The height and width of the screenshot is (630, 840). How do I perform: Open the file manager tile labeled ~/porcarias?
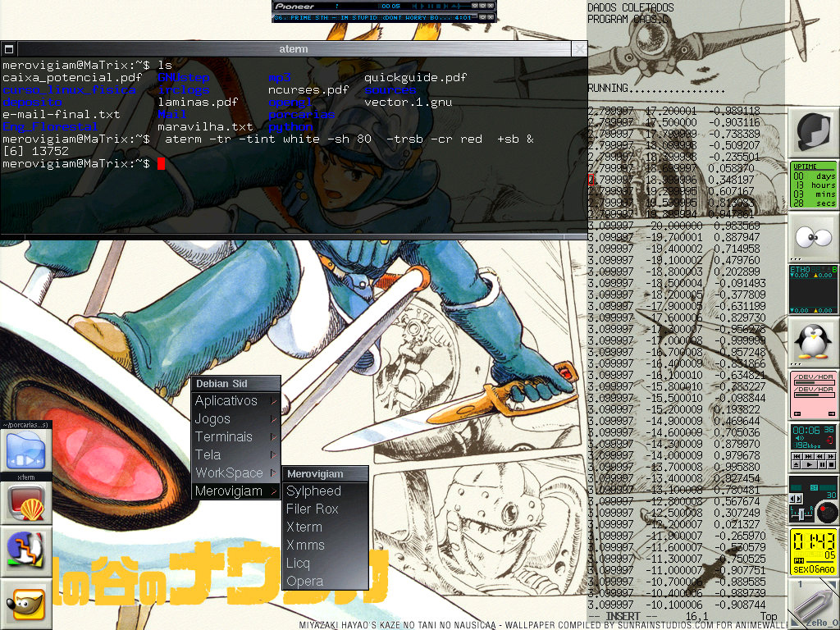click(26, 451)
